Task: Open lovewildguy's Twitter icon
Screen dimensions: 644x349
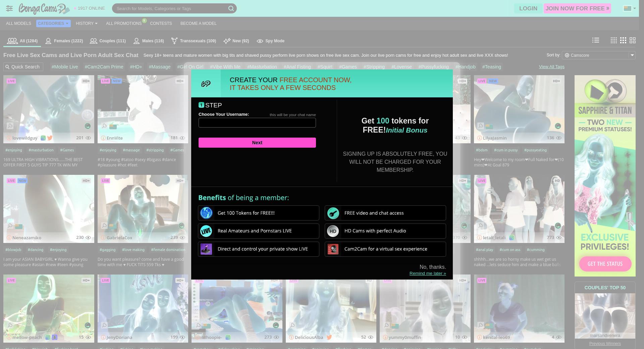Action: pyautogui.click(x=50, y=138)
